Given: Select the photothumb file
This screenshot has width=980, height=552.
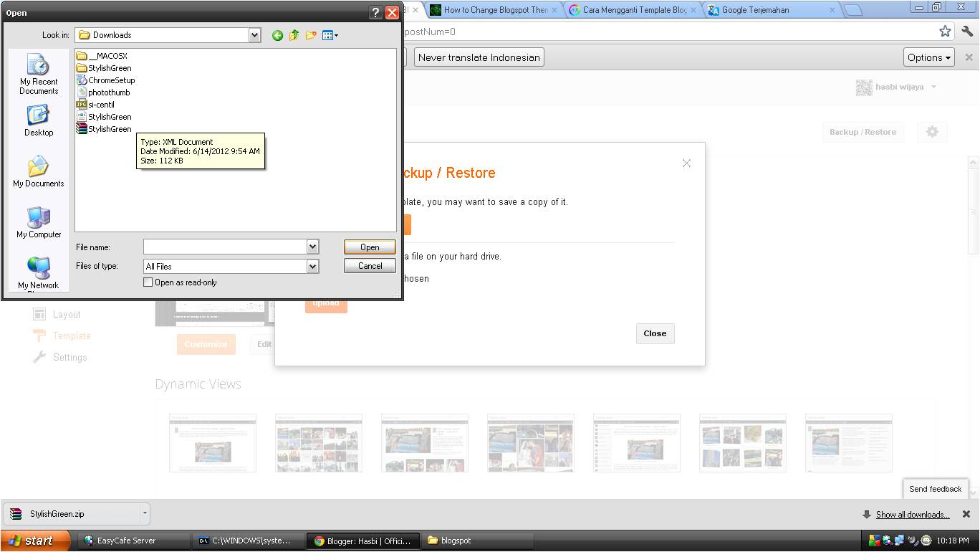Looking at the screenshot, I should [x=103, y=92].
